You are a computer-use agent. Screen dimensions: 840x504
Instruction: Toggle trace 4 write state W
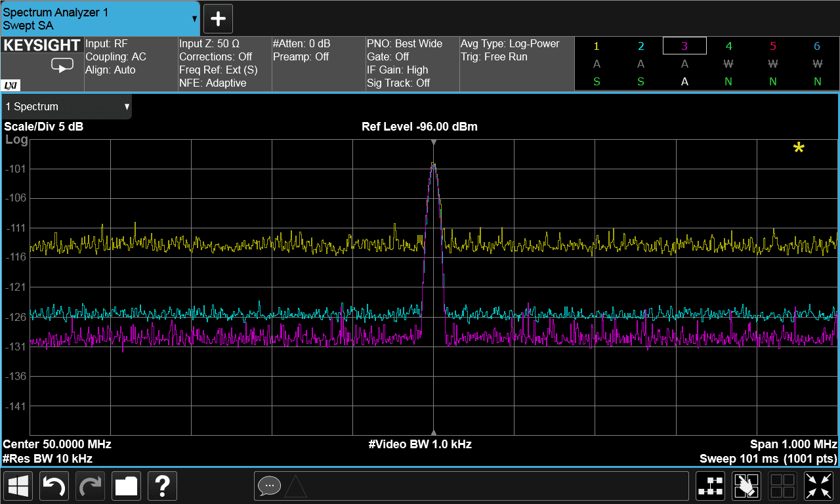[728, 64]
